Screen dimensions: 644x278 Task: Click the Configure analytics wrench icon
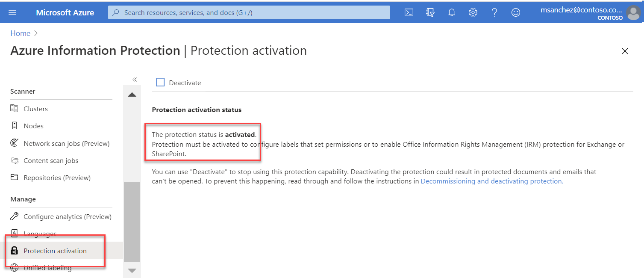(15, 216)
